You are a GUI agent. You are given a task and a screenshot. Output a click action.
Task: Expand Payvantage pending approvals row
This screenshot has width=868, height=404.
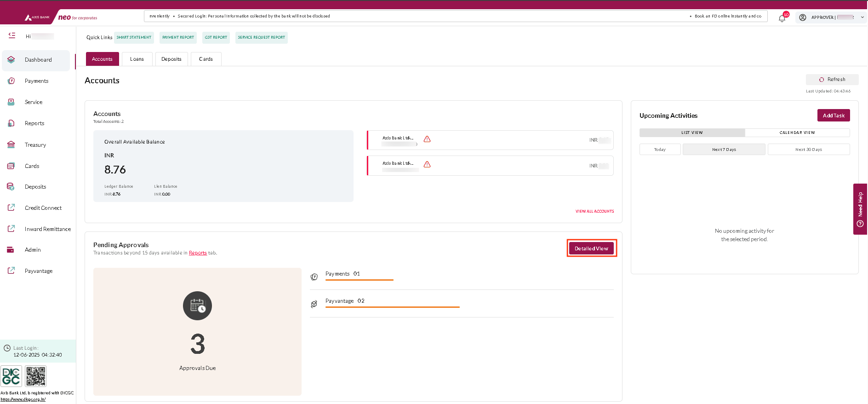coord(345,301)
